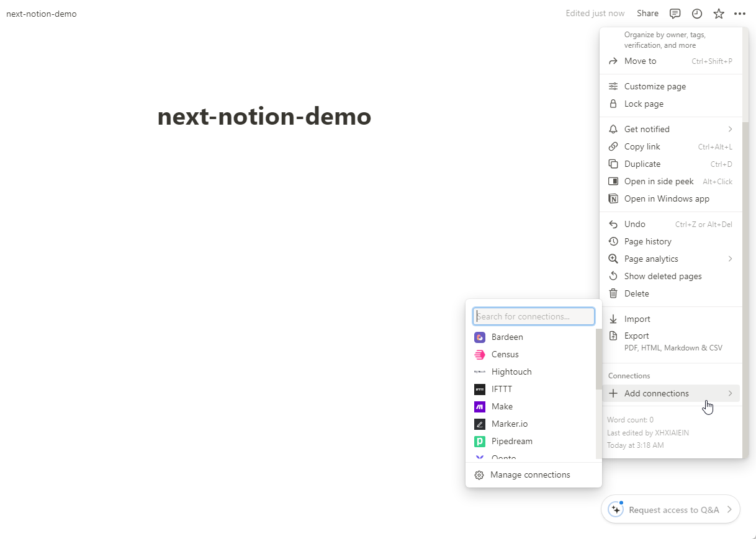Click the Make connection icon
Image resolution: width=756 pixels, height=539 pixels.
tap(479, 406)
